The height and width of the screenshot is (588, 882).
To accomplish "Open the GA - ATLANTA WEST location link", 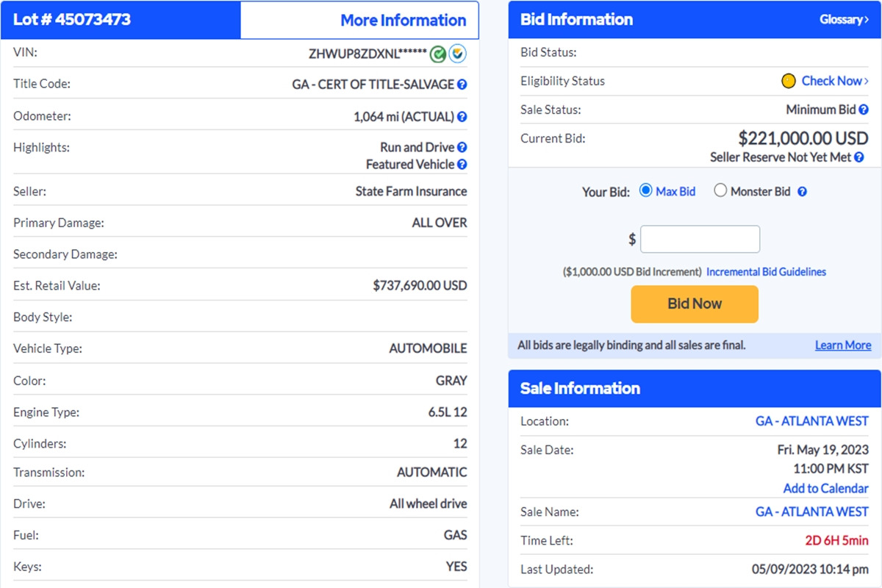I will [x=812, y=421].
